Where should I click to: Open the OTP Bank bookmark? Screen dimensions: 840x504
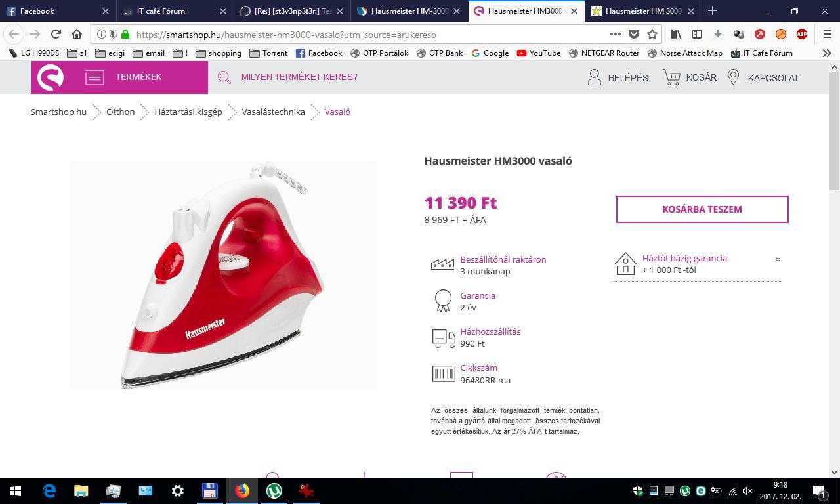tap(439, 53)
